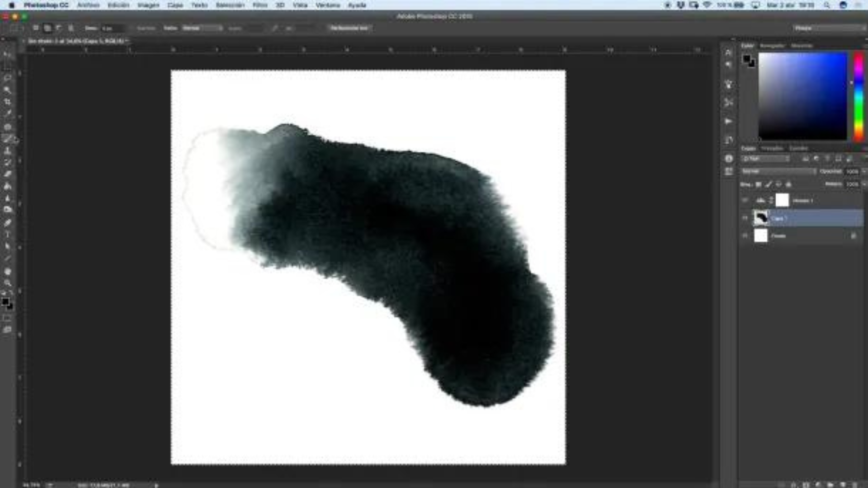Toggle lock all padlock icon
This screenshot has height=488, width=868.
pos(789,184)
